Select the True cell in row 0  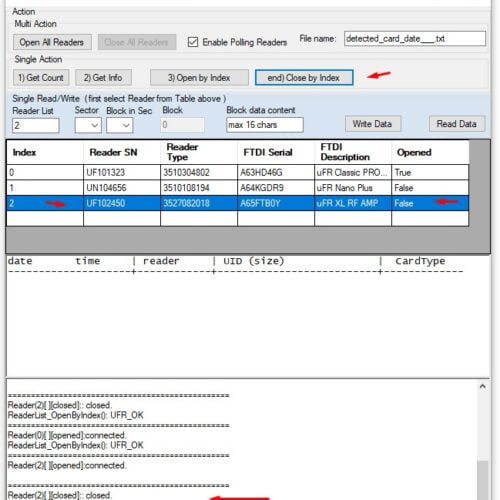(x=430, y=172)
